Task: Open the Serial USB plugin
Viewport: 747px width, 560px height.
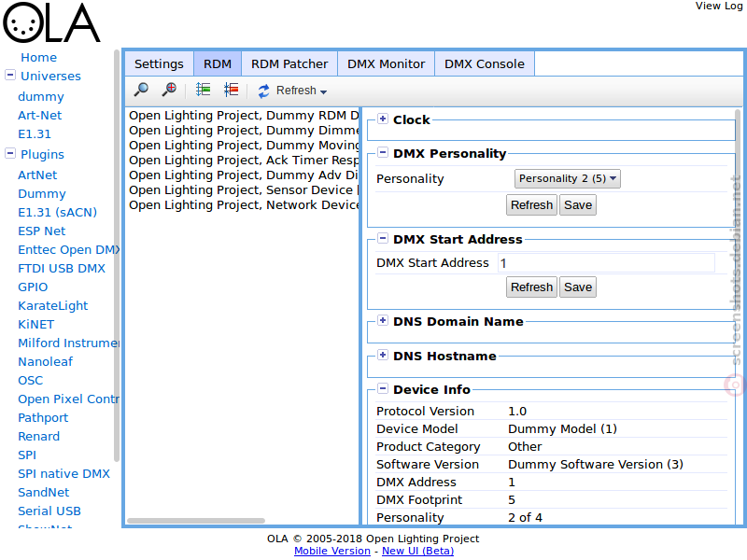Action: point(49,511)
